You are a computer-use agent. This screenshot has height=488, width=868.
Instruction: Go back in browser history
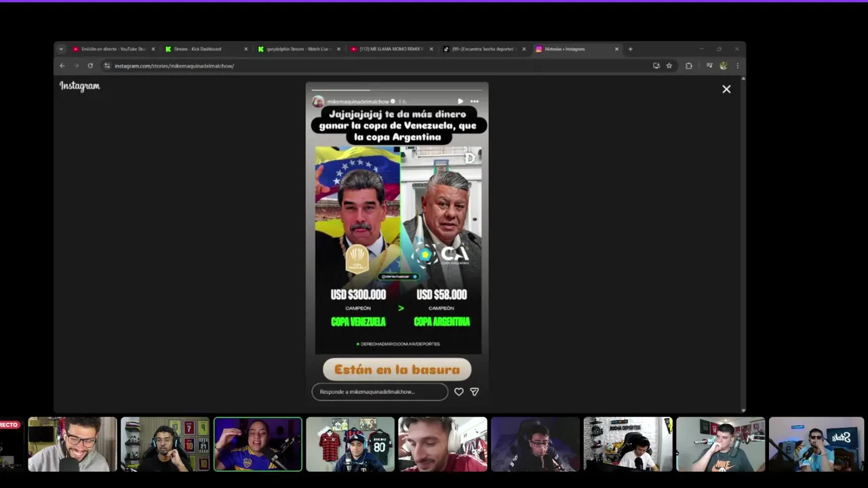[x=62, y=66]
